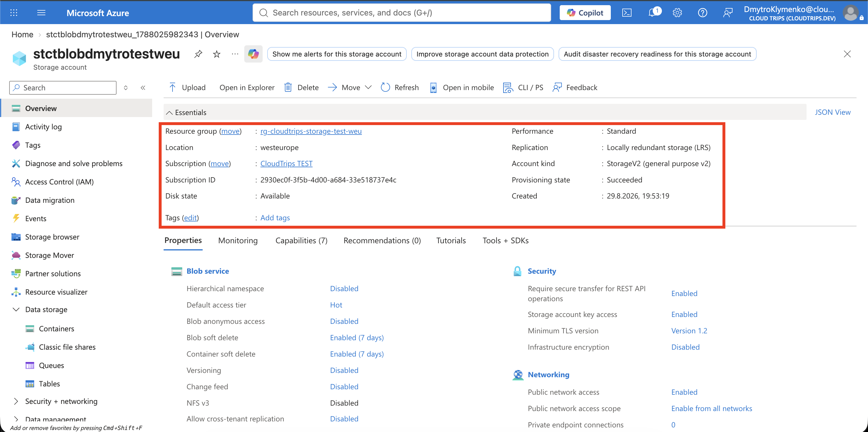Open JSON View link
Screen dimensions: 868x432
(x=832, y=112)
